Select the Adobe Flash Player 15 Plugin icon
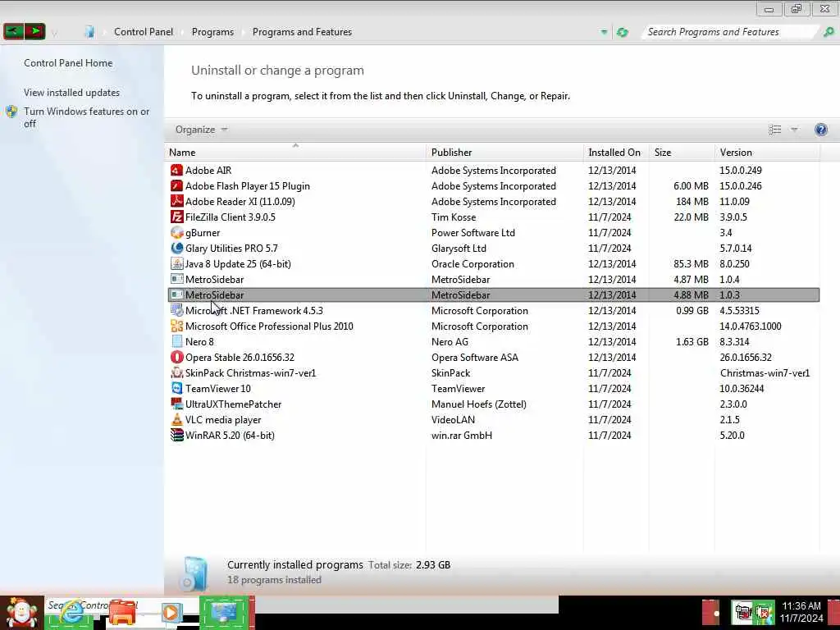Viewport: 840px width, 630px height. click(x=177, y=186)
